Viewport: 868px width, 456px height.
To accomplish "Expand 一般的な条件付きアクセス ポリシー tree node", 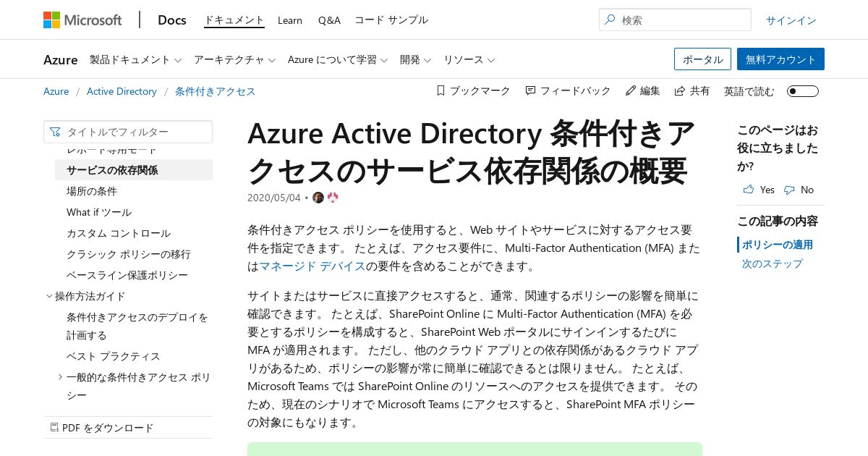I will click(60, 377).
